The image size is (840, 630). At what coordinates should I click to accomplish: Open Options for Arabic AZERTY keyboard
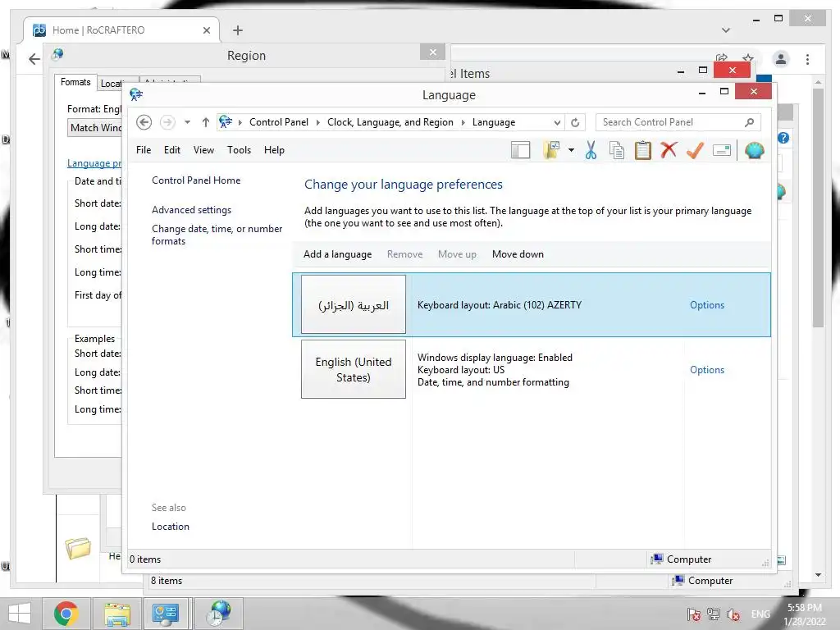click(x=707, y=305)
